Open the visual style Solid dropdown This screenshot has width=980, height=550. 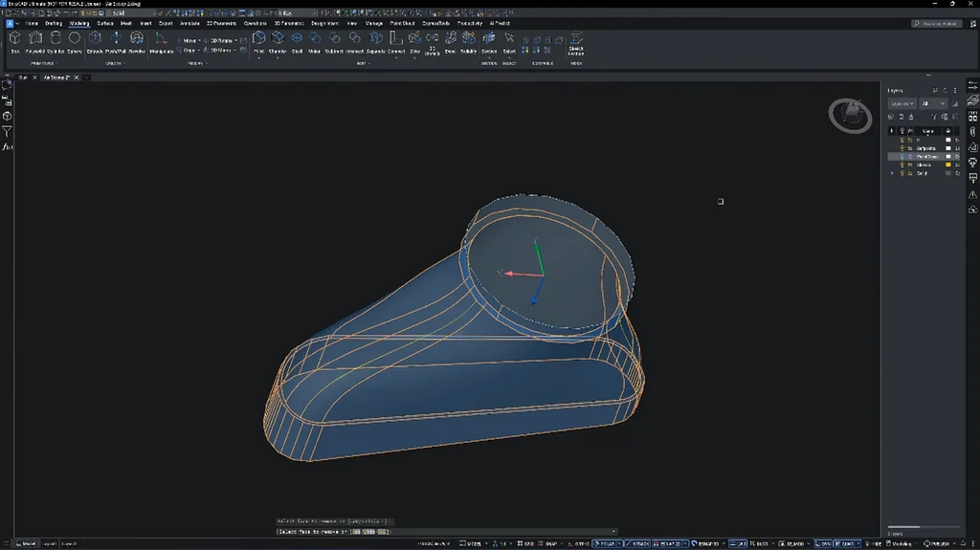click(132, 13)
